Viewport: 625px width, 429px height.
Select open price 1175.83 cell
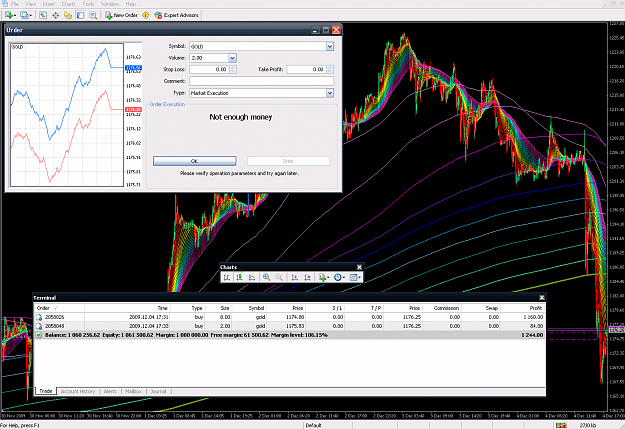295,326
